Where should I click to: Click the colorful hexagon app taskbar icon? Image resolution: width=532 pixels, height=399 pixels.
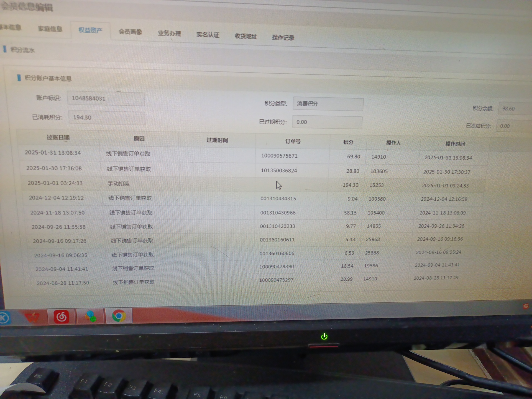90,316
